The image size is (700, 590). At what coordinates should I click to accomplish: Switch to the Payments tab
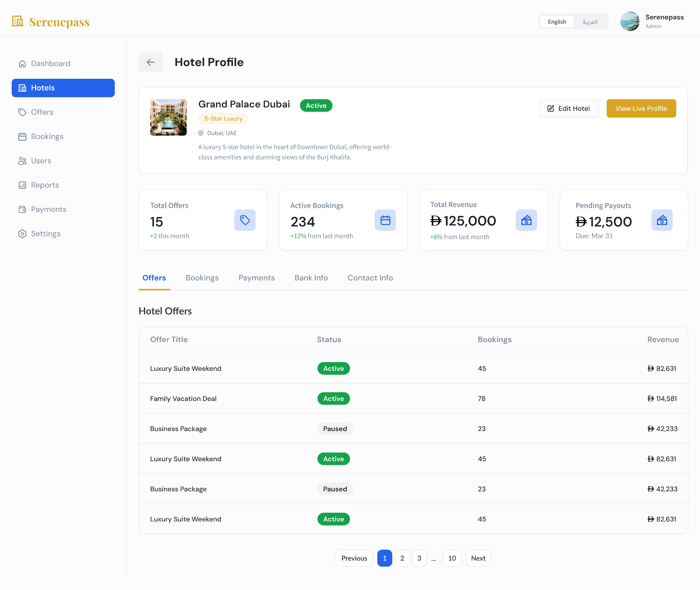point(257,278)
